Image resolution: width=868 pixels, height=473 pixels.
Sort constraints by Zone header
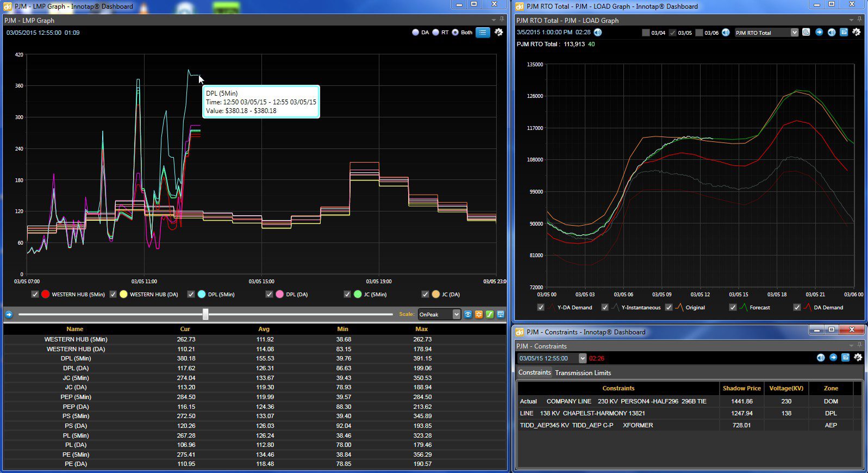point(830,388)
